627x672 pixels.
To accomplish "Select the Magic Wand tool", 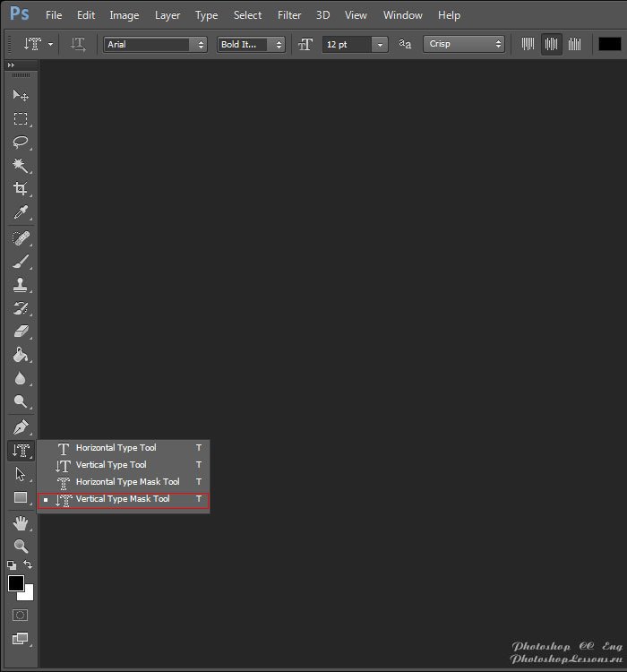I will (x=20, y=166).
